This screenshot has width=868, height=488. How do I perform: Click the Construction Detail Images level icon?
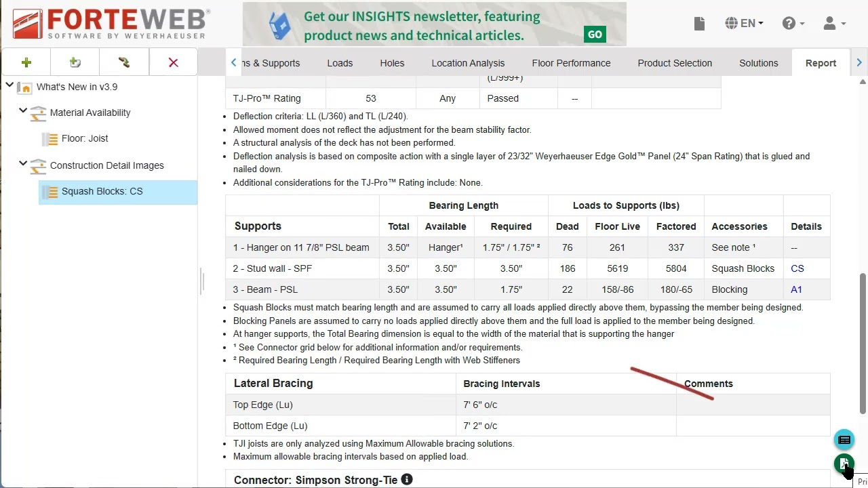39,166
